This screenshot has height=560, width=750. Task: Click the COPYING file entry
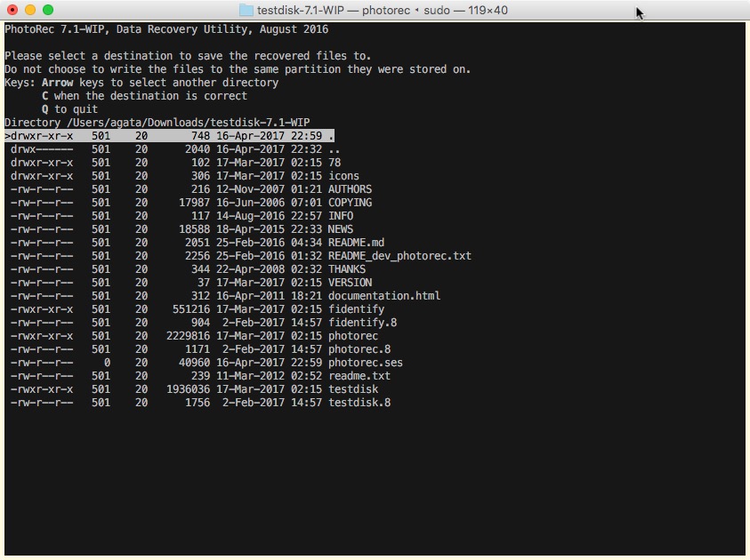(350, 203)
